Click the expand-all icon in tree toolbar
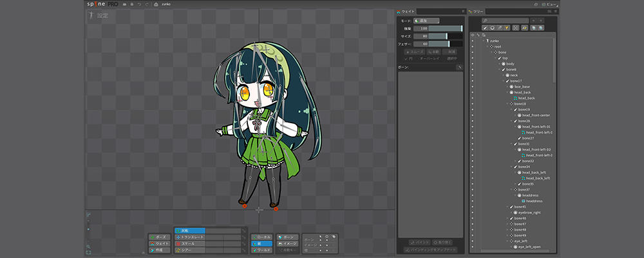Viewport: 644px width, 258px height. pyautogui.click(x=515, y=28)
